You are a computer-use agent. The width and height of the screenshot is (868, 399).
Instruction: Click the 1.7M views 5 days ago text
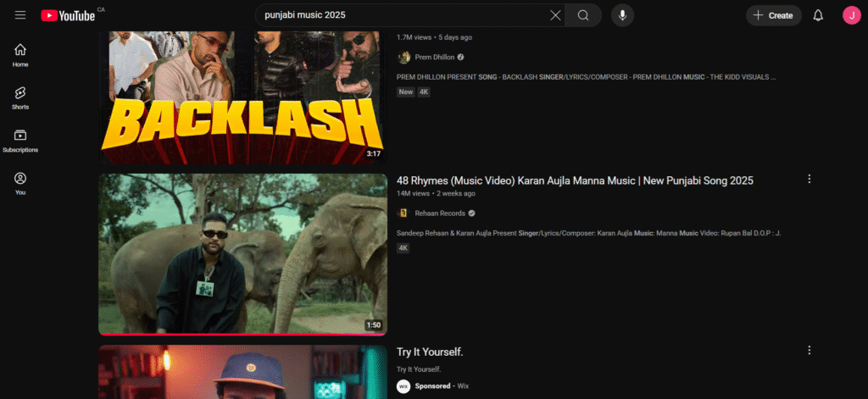coord(435,37)
